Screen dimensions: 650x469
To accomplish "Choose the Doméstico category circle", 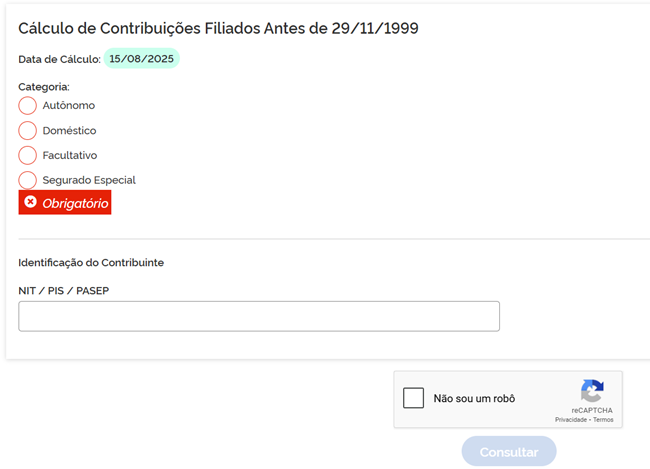I will [x=27, y=130].
